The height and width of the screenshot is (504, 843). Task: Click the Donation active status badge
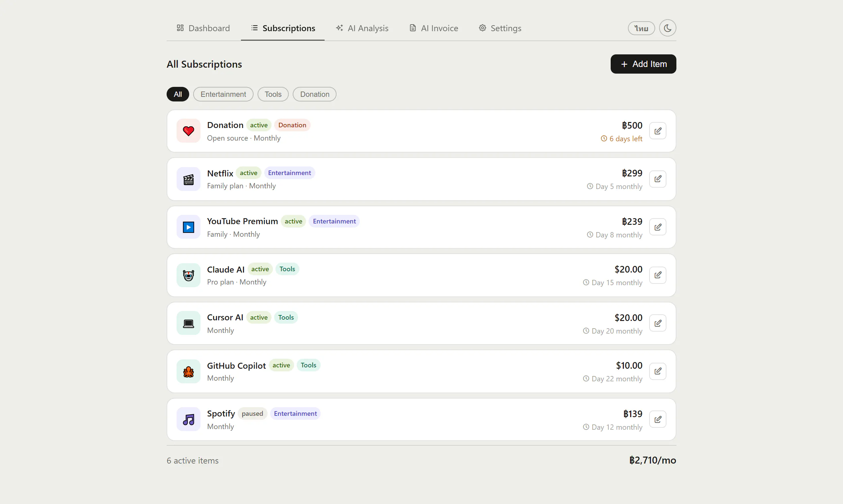coord(259,125)
